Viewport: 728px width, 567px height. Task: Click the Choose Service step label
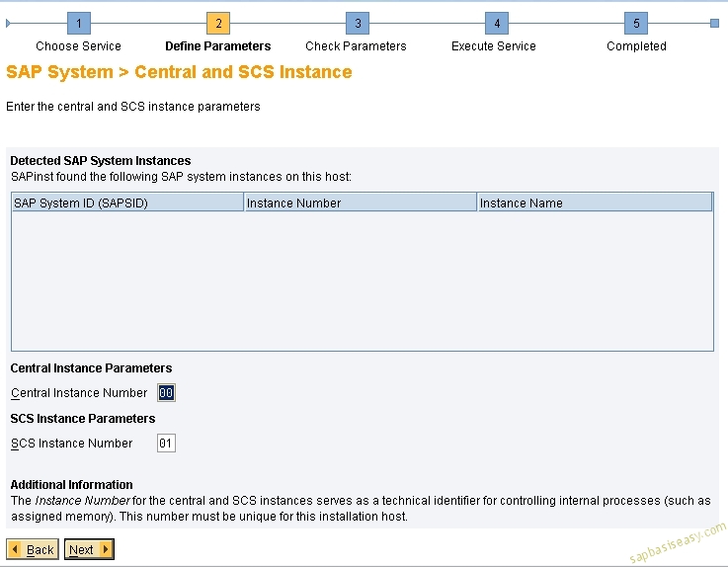click(x=78, y=46)
